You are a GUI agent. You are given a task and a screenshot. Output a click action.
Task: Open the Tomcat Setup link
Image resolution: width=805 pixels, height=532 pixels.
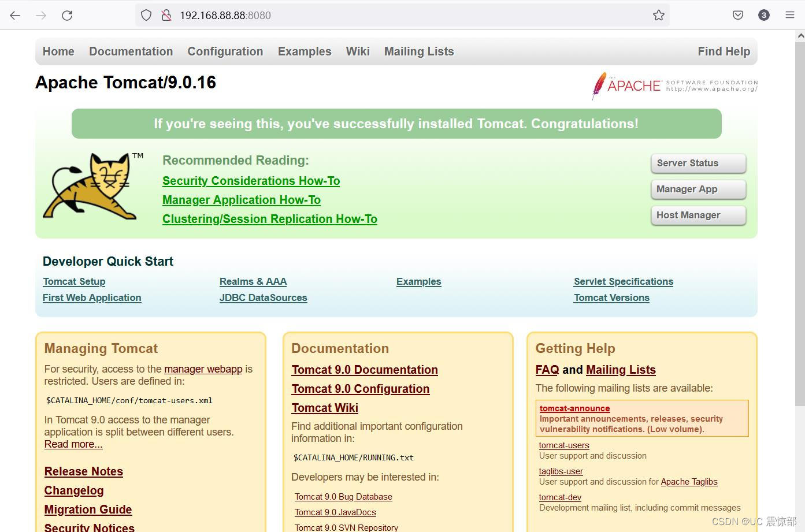click(74, 281)
